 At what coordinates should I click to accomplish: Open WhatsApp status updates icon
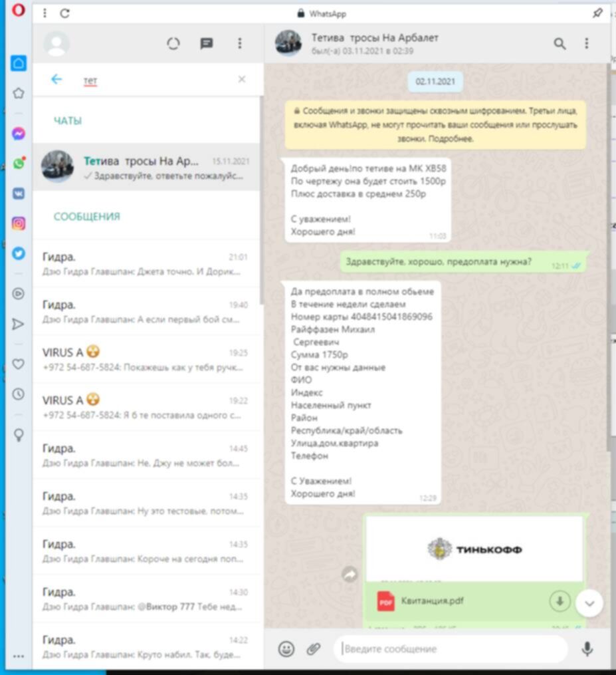tap(173, 44)
